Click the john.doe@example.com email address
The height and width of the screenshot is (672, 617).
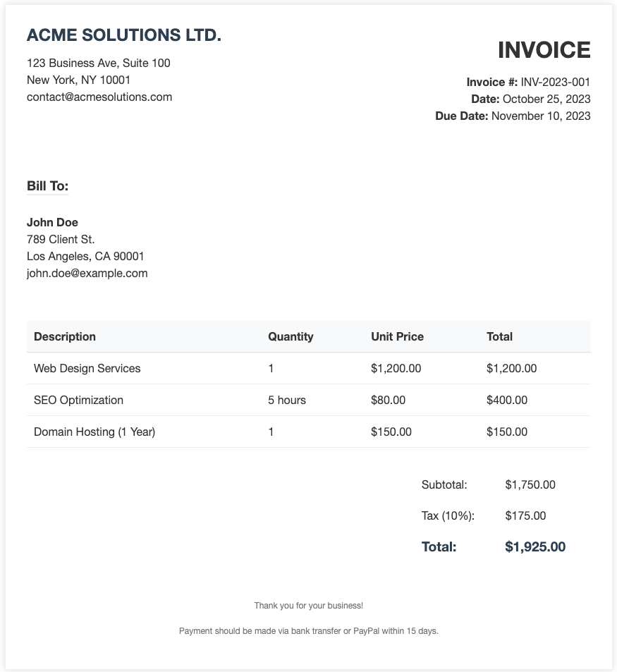[87, 274]
